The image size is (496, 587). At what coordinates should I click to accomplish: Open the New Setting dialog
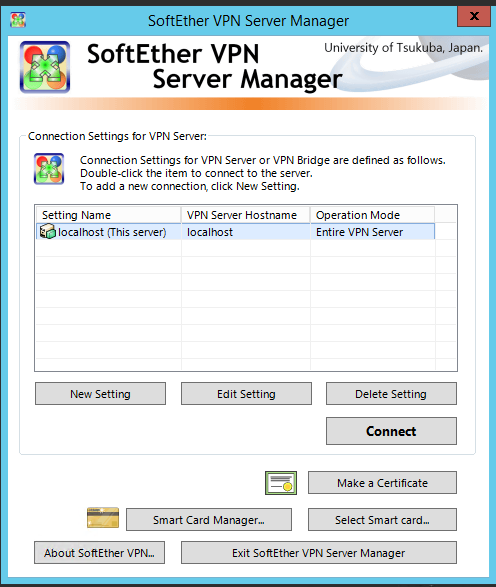[100, 393]
